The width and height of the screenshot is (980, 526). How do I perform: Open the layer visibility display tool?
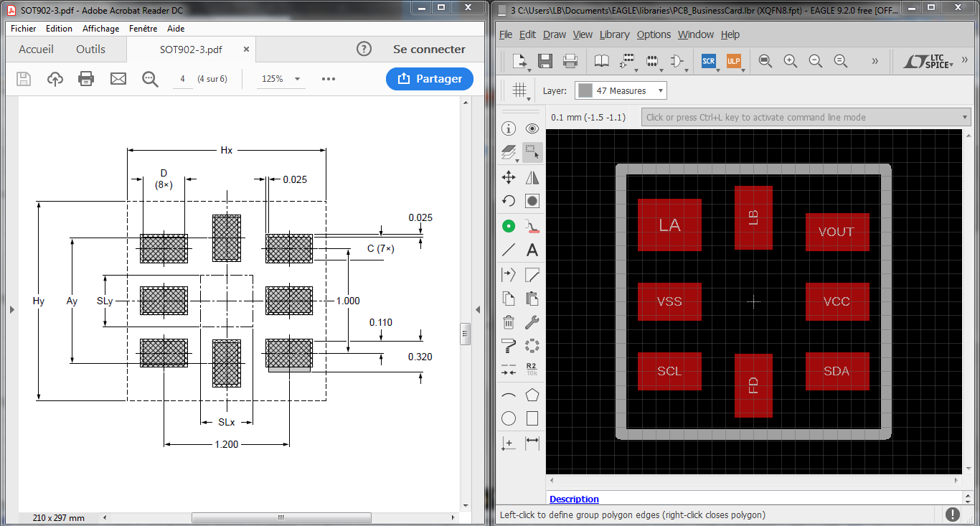pos(509,152)
